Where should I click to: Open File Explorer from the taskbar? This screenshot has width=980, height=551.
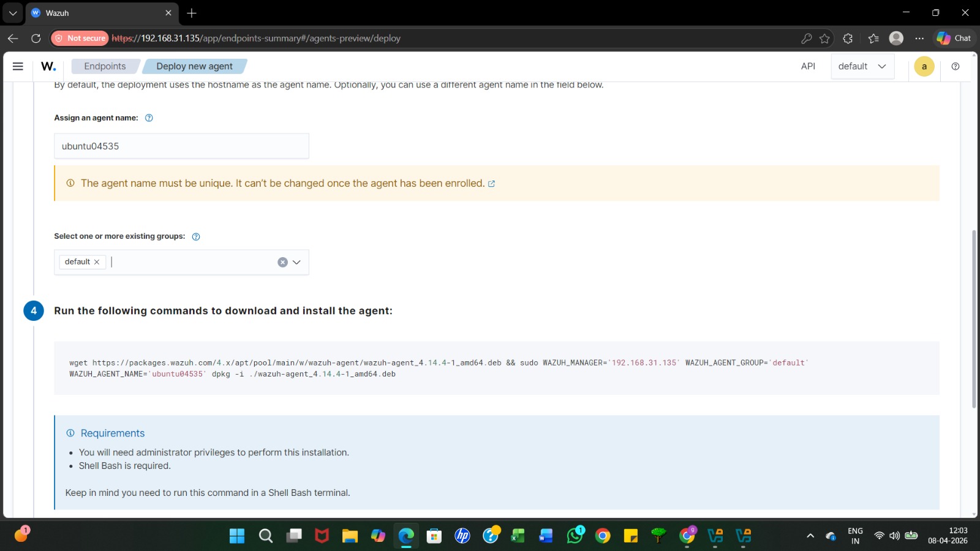click(350, 536)
